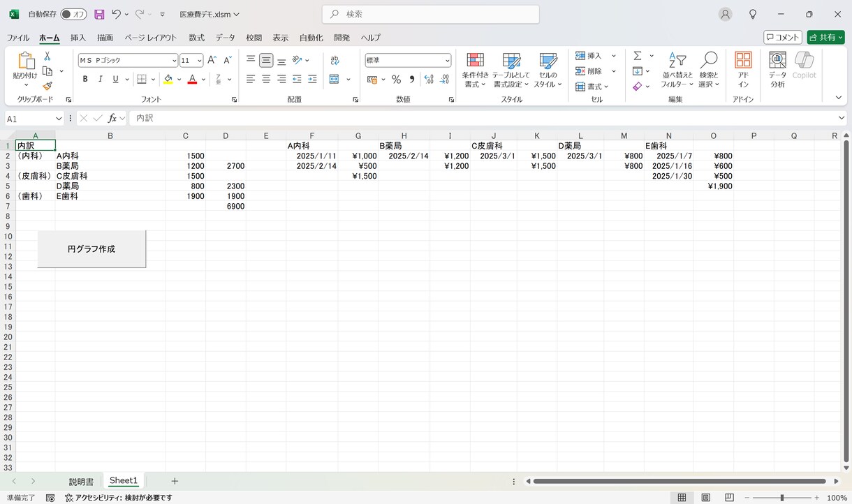Image resolution: width=852 pixels, height=504 pixels.
Task: Add a new sheet with plus
Action: tap(175, 481)
